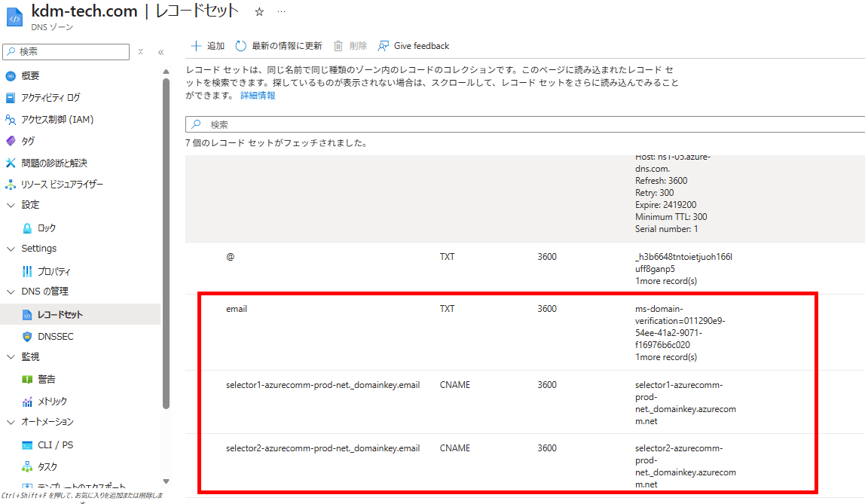This screenshot has height=504, width=865.
Task: Collapse the オートメーション section chevron
Action: tap(11, 422)
